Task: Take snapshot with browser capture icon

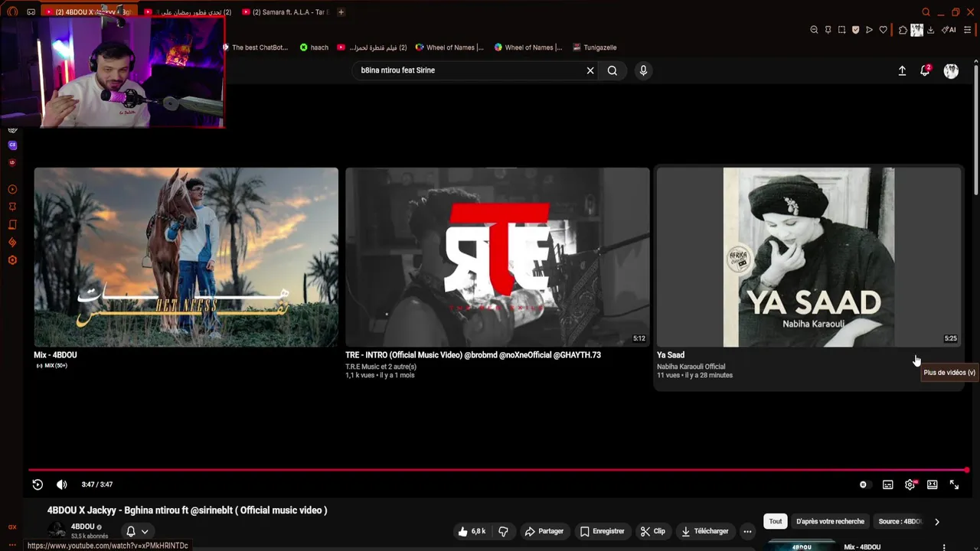Action: 841,30
